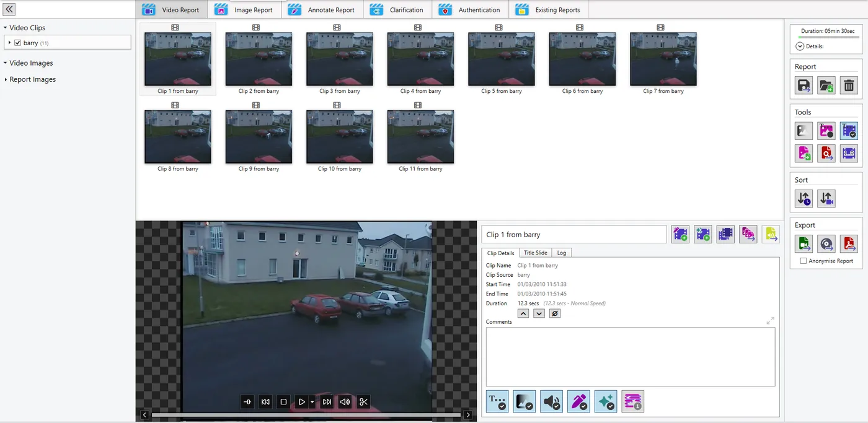Select the Clip 5 from barry thumbnail

[x=502, y=59]
